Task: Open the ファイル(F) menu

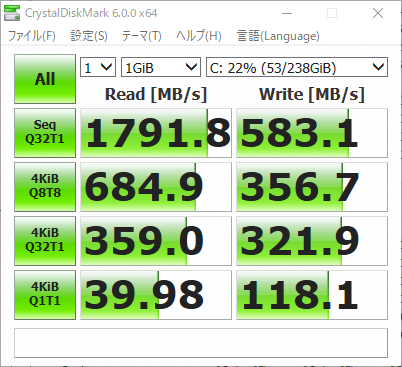Action: click(x=32, y=36)
